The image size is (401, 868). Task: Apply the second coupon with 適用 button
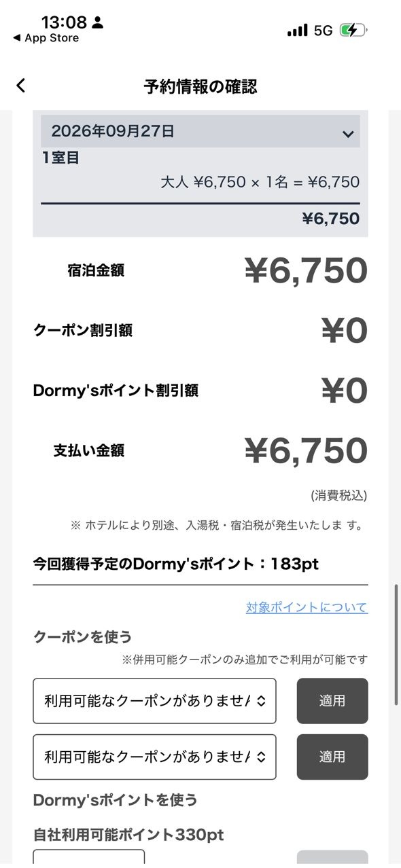332,757
